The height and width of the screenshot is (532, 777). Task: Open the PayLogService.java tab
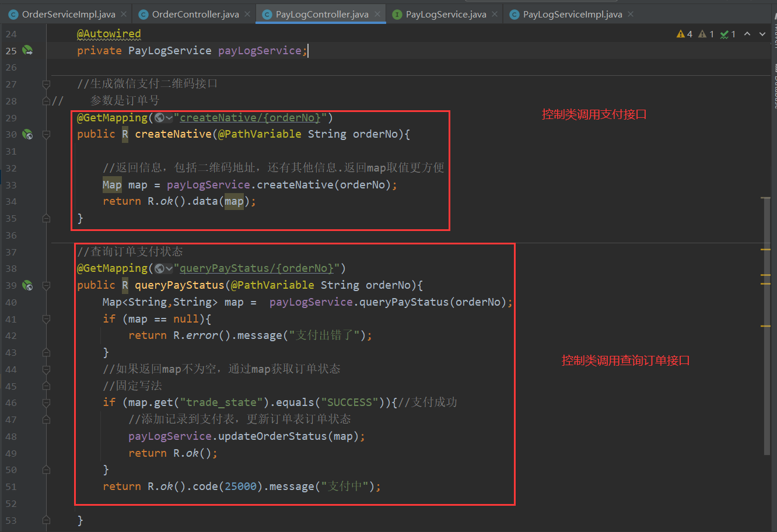click(446, 14)
